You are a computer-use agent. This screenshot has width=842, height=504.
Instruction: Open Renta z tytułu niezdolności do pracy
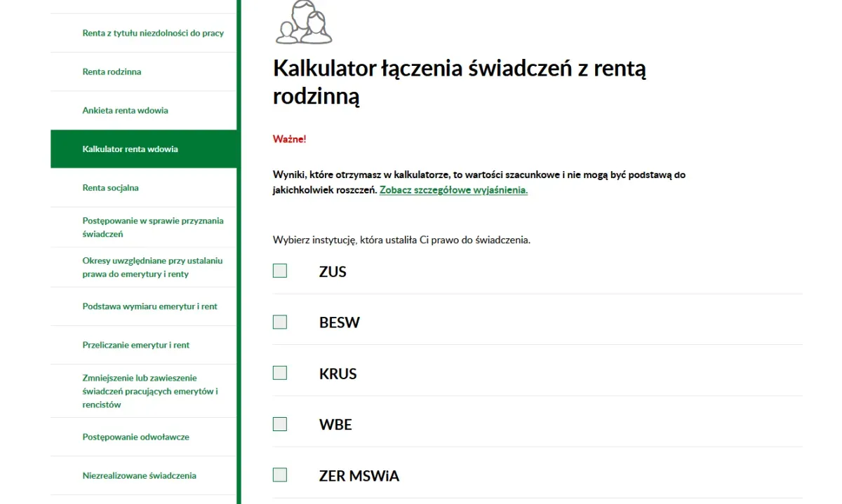tap(153, 33)
